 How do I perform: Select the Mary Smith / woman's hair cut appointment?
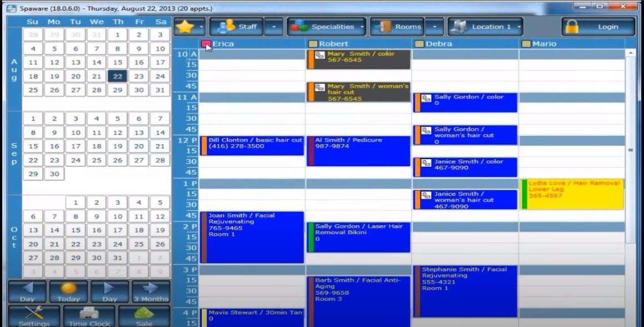coord(358,92)
